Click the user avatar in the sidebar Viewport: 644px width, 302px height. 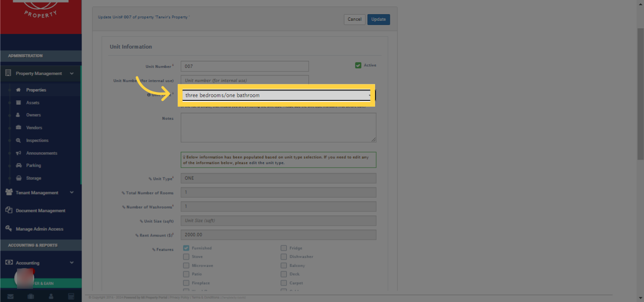tap(24, 278)
